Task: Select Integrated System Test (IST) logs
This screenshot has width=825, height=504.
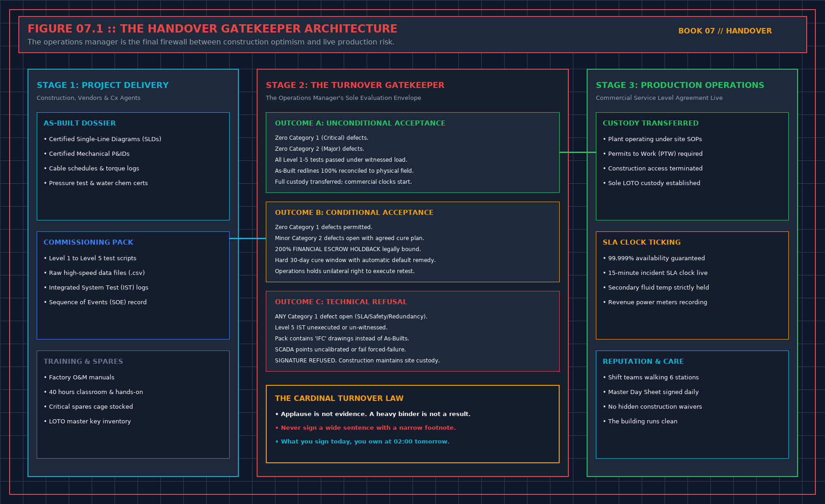Action: 96,288
